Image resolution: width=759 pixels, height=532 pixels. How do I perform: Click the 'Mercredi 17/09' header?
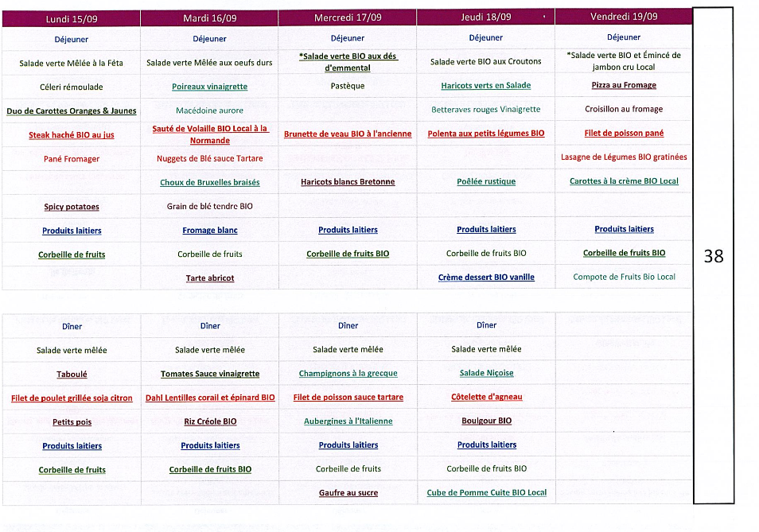(348, 17)
